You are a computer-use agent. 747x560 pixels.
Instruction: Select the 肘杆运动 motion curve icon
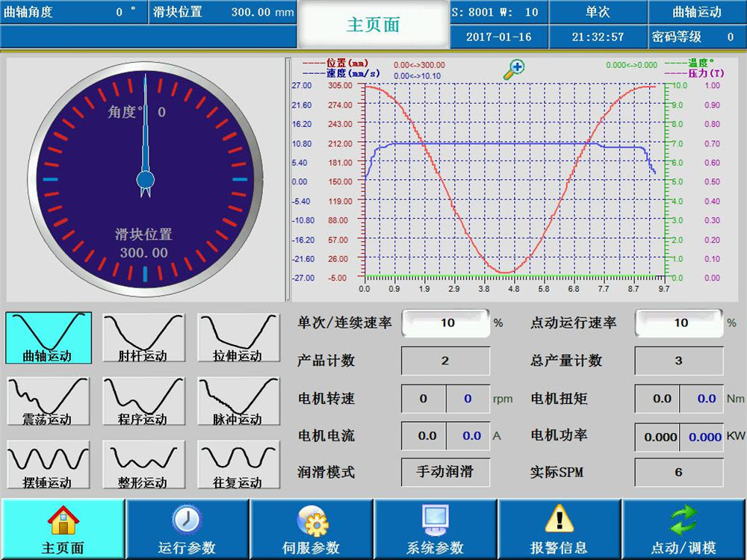point(143,337)
